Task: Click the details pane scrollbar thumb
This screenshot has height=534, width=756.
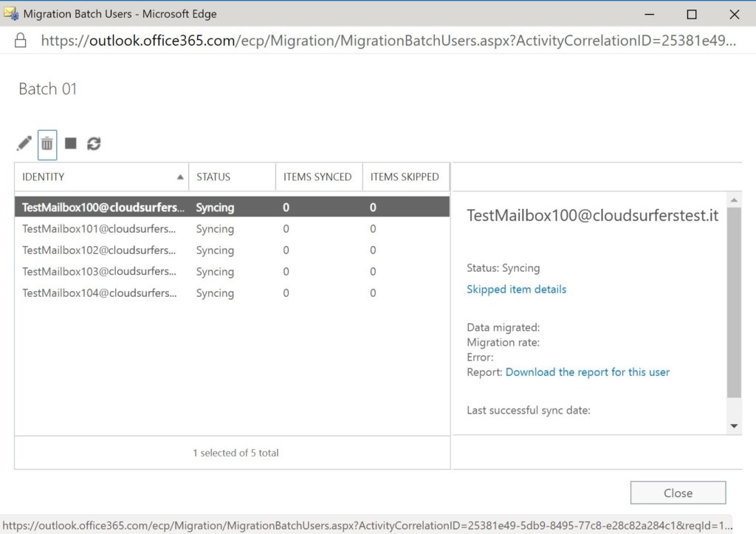Action: pyautogui.click(x=734, y=303)
